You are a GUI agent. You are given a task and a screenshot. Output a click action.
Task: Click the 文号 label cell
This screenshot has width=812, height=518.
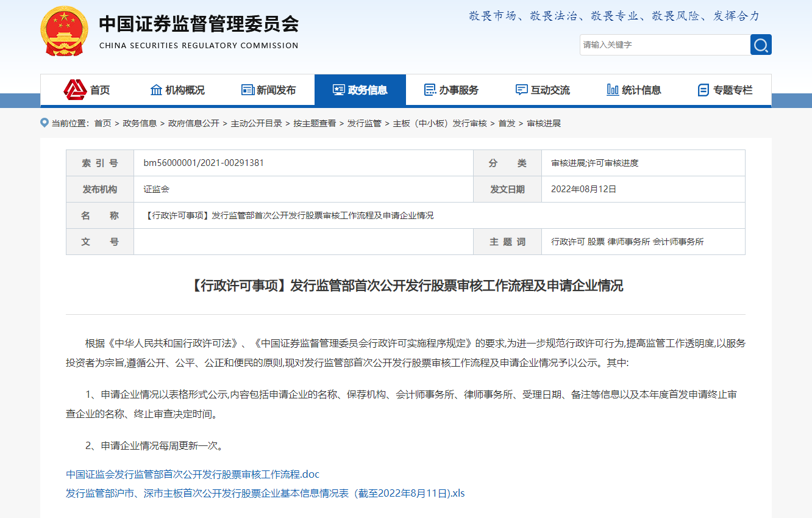click(100, 242)
